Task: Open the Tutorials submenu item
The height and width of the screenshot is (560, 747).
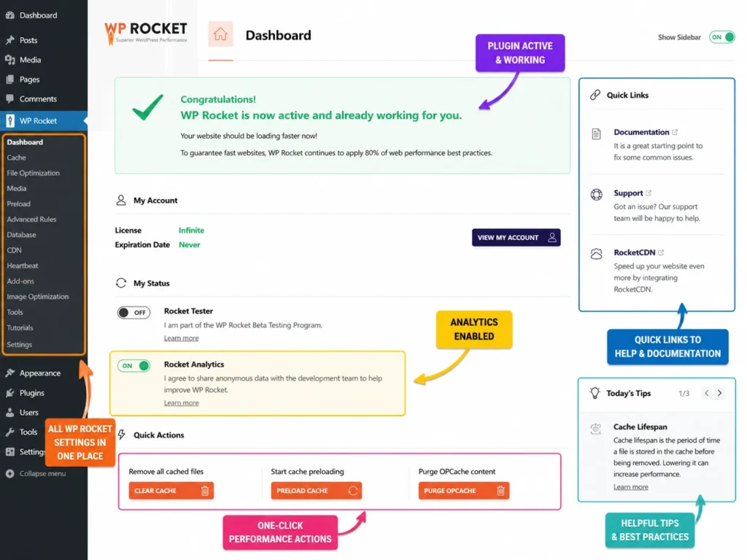Action: click(x=20, y=327)
